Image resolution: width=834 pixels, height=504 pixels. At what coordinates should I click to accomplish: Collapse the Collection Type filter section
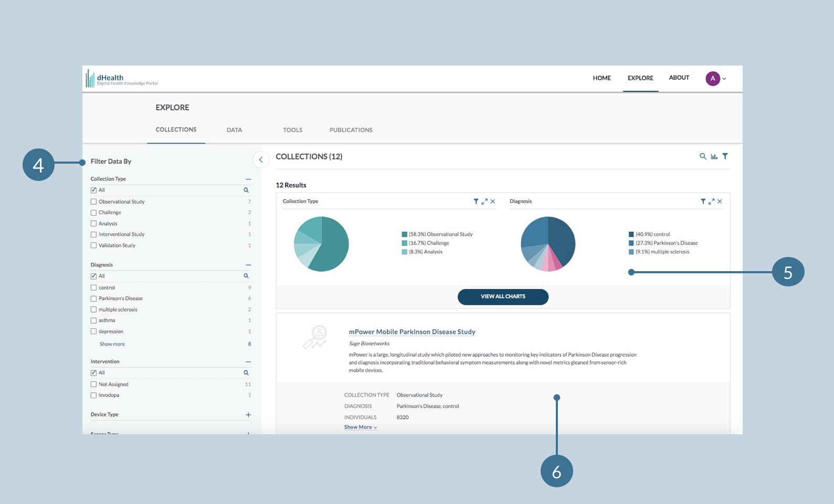[248, 179]
